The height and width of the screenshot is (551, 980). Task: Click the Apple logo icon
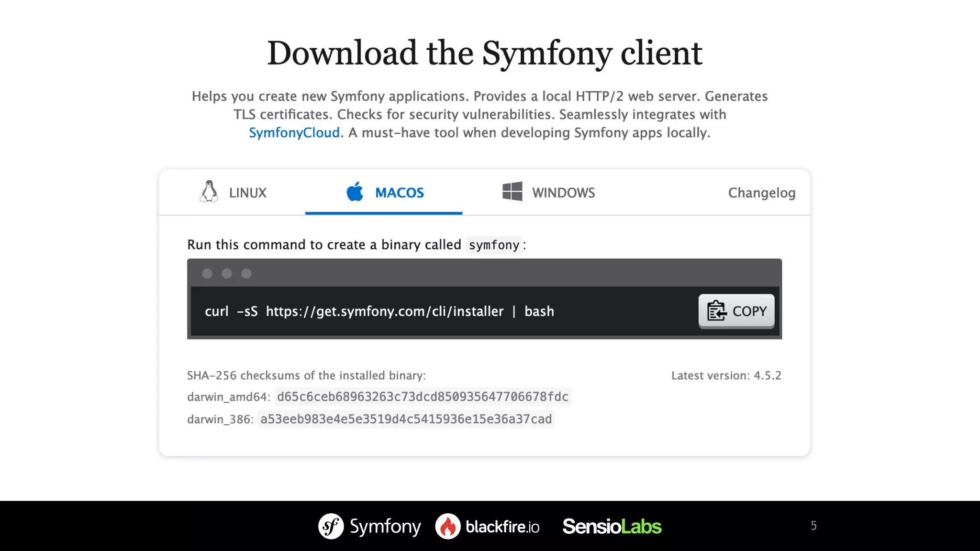pyautogui.click(x=355, y=192)
